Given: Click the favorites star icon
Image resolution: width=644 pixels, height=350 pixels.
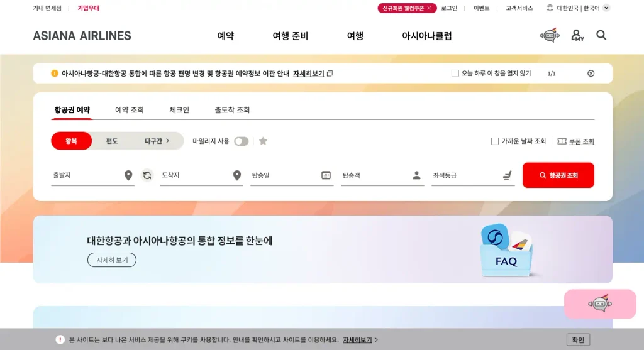Looking at the screenshot, I should [x=264, y=141].
